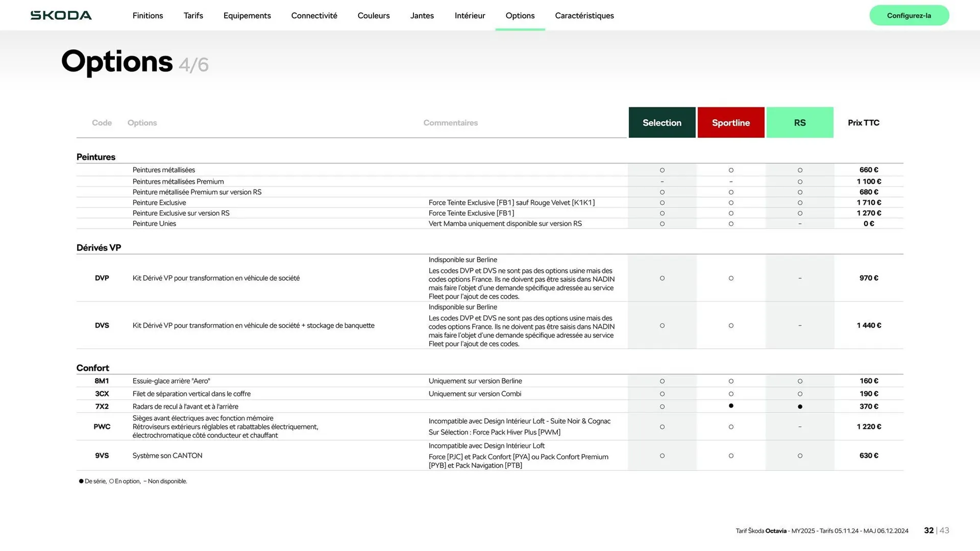The image size is (980, 551).
Task: Click the PWC option code
Action: pyautogui.click(x=102, y=427)
